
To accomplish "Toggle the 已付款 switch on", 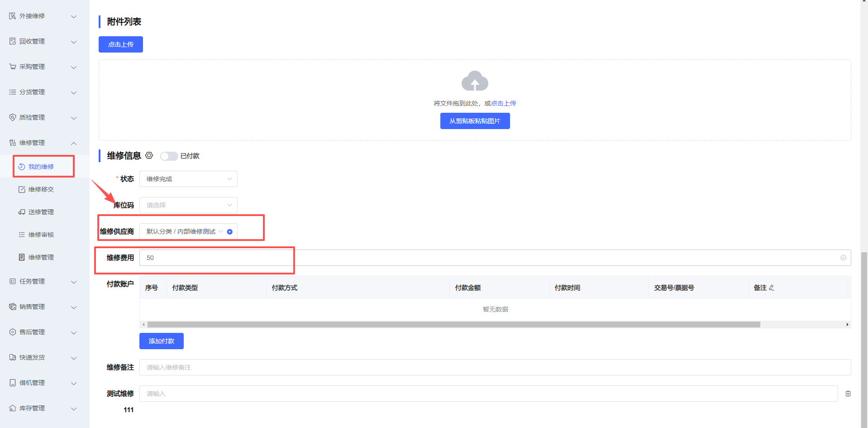I will 169,156.
